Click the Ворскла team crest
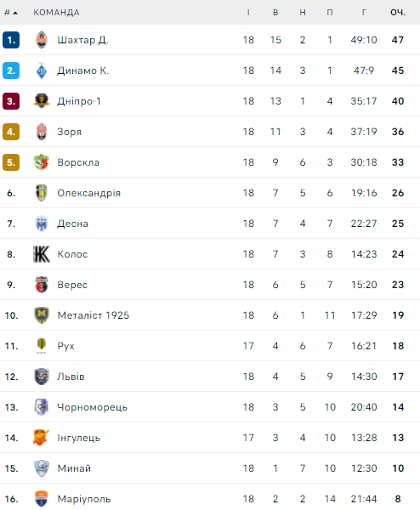 (42, 162)
